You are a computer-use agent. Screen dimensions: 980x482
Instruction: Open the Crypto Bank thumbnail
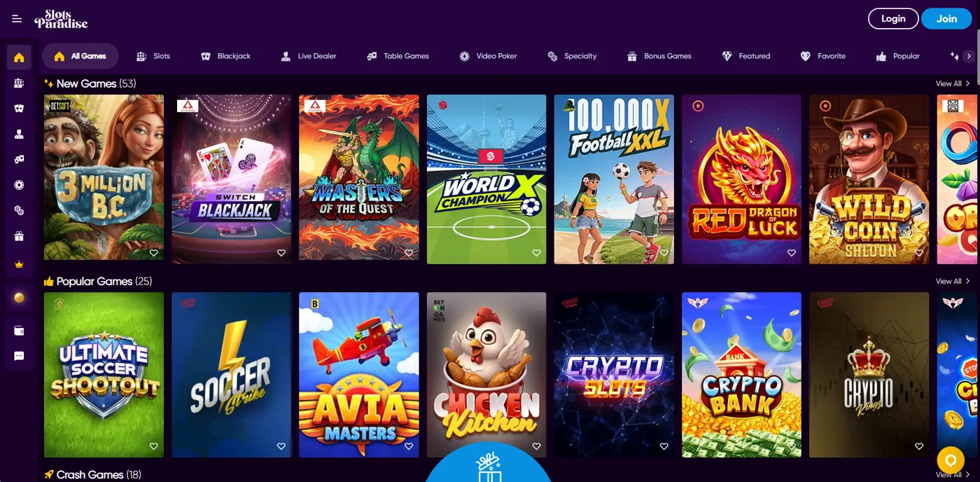(742, 375)
